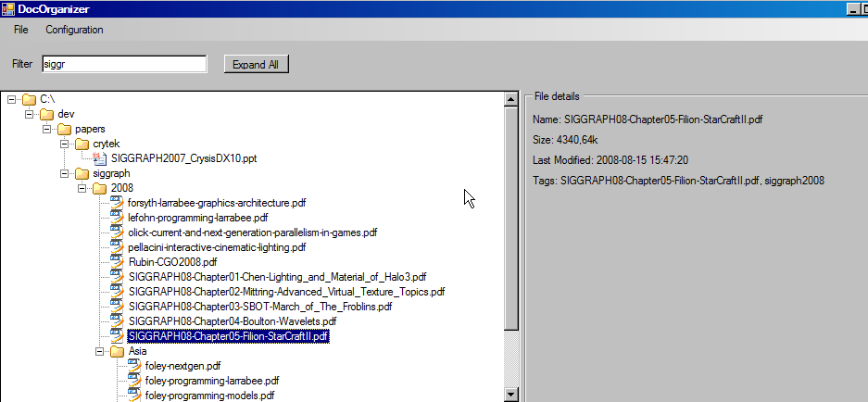This screenshot has width=868, height=402.
Task: Collapse the 2008 folder node
Action: coord(82,188)
